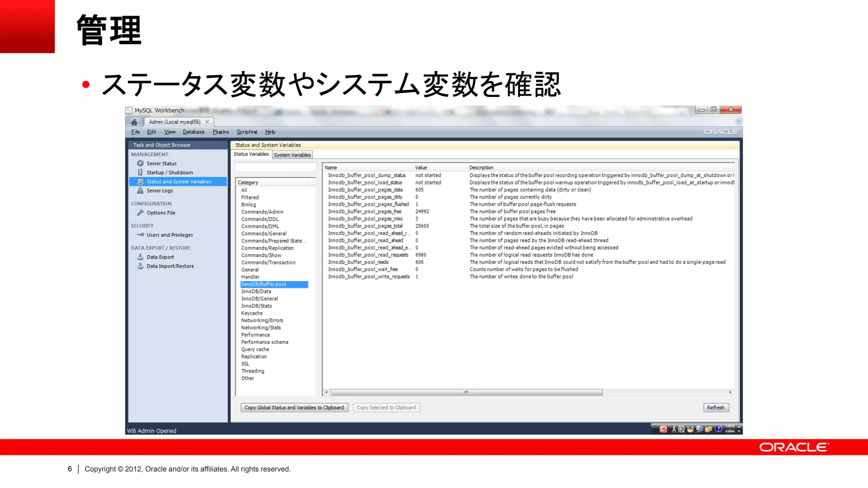
Task: Click the IME A input mode indicator
Action: coord(674,429)
